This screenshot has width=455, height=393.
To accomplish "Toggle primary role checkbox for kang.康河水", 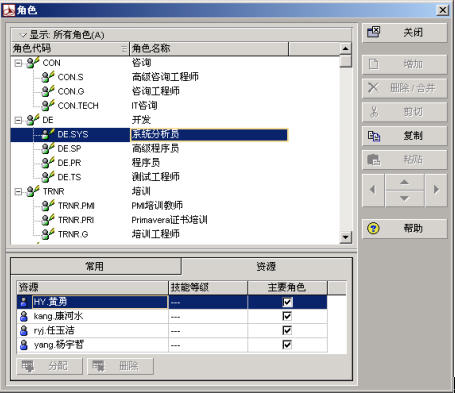I will tap(287, 316).
